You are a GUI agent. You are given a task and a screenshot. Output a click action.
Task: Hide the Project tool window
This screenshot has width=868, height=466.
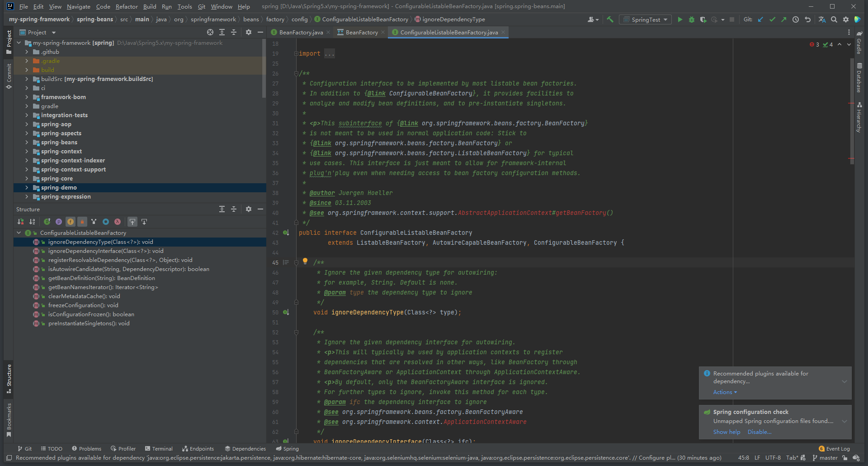(260, 32)
